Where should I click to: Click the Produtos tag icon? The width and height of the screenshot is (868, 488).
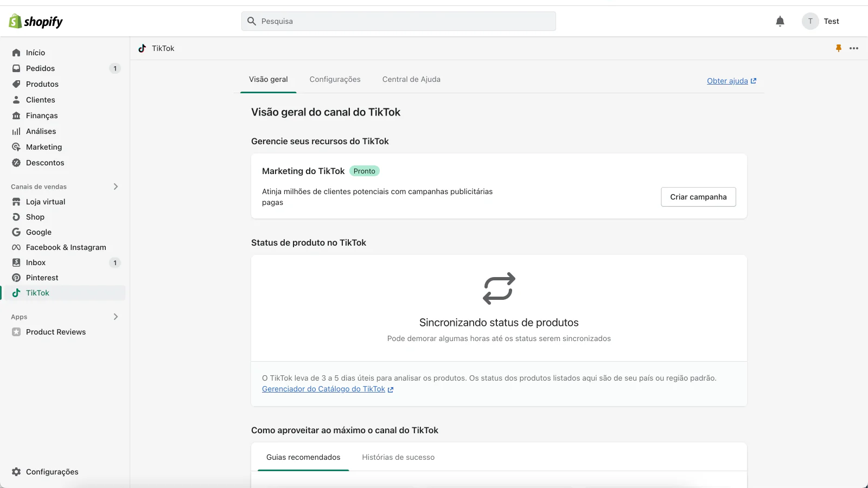[16, 84]
